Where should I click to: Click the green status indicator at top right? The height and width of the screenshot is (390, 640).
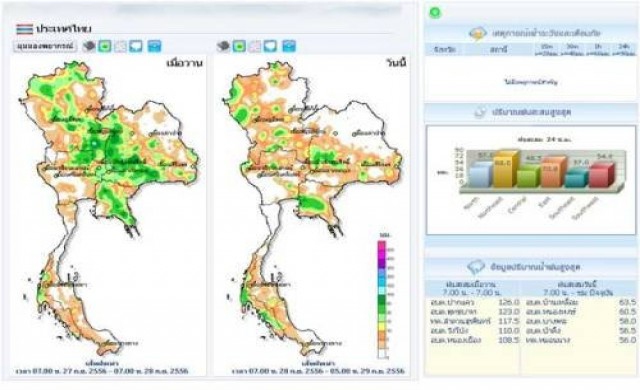pyautogui.click(x=435, y=13)
